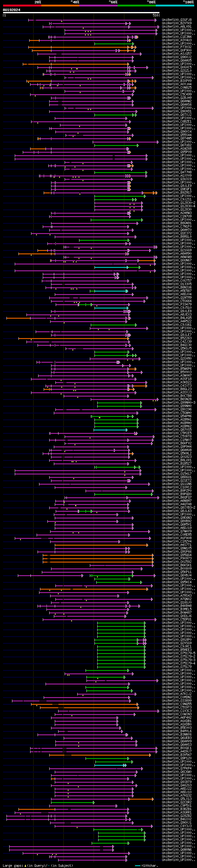Select hit UniRef100_A8LV91
This screenshot has height=868, width=197.
177,26
